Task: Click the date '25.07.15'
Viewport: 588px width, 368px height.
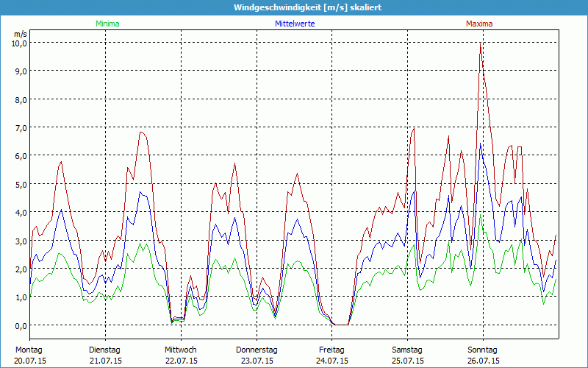Action: click(x=408, y=361)
